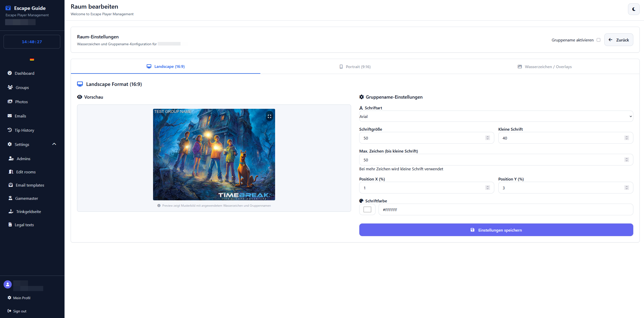Click the hex color #FFFFFF input field
Screen dimensions: 644x318
pyautogui.click(x=505, y=209)
